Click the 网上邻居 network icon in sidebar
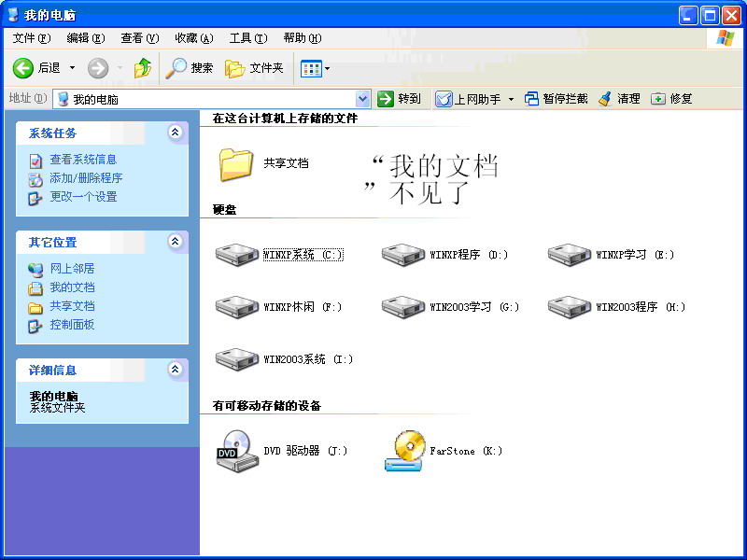This screenshot has width=747, height=560. pyautogui.click(x=35, y=270)
